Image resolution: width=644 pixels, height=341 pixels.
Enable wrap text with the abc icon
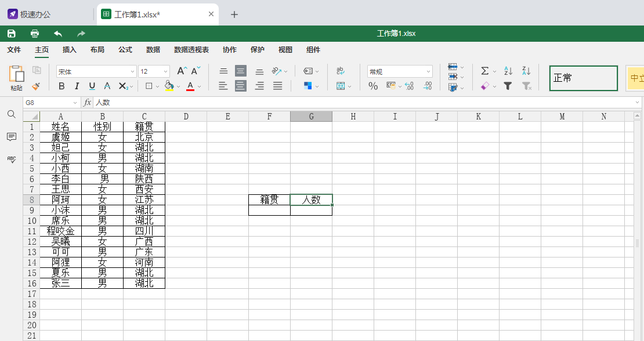coord(341,71)
